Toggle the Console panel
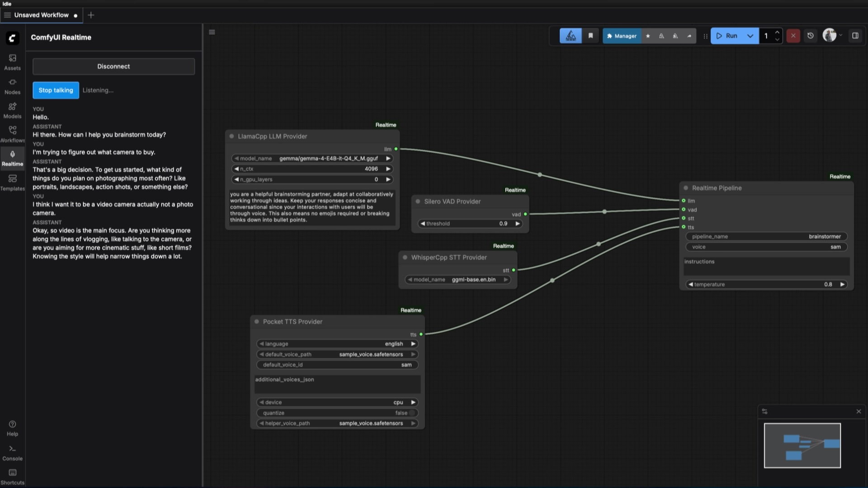The width and height of the screenshot is (868, 488). tap(12, 453)
